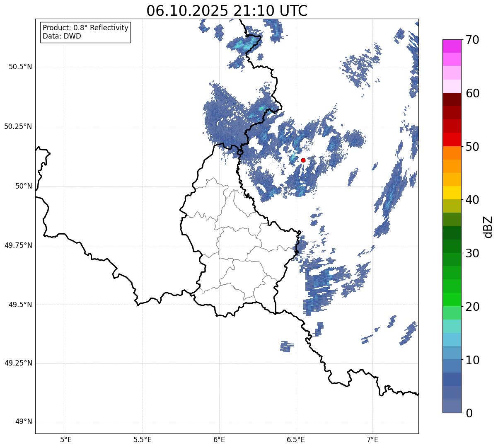Image resolution: width=498 pixels, height=448 pixels.
Task: Click the longitude label 6.5°E
Action: point(296,439)
